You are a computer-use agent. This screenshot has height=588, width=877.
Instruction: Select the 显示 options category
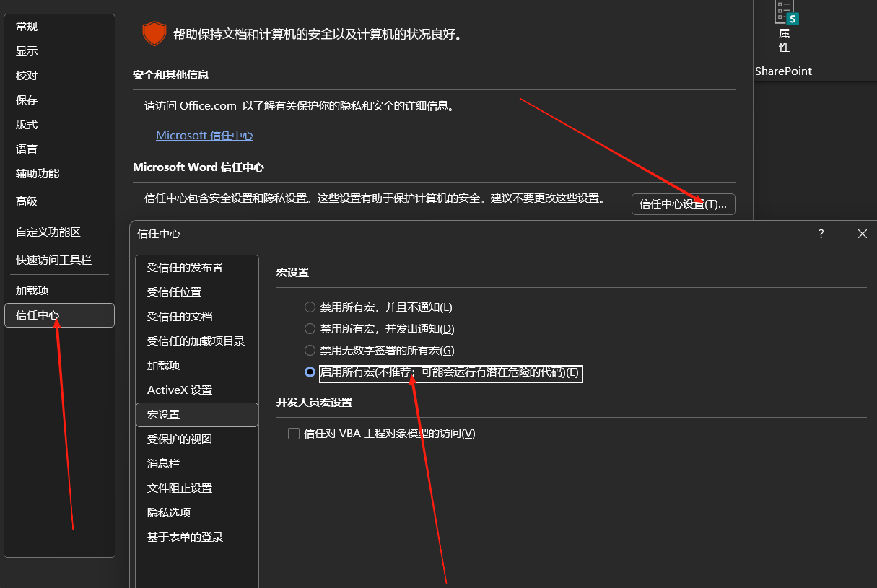(x=59, y=51)
